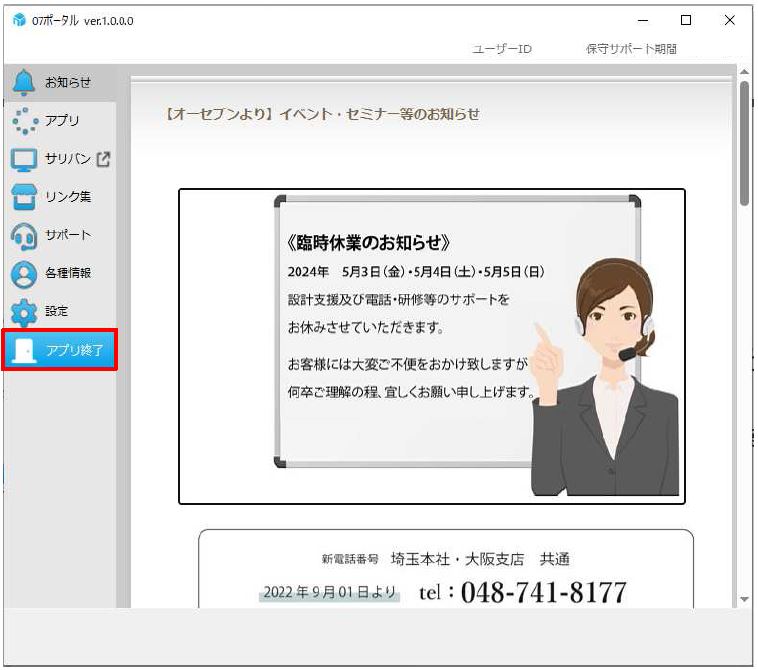Close the 07ポータル window
The width and height of the screenshot is (758, 670).
point(730,20)
